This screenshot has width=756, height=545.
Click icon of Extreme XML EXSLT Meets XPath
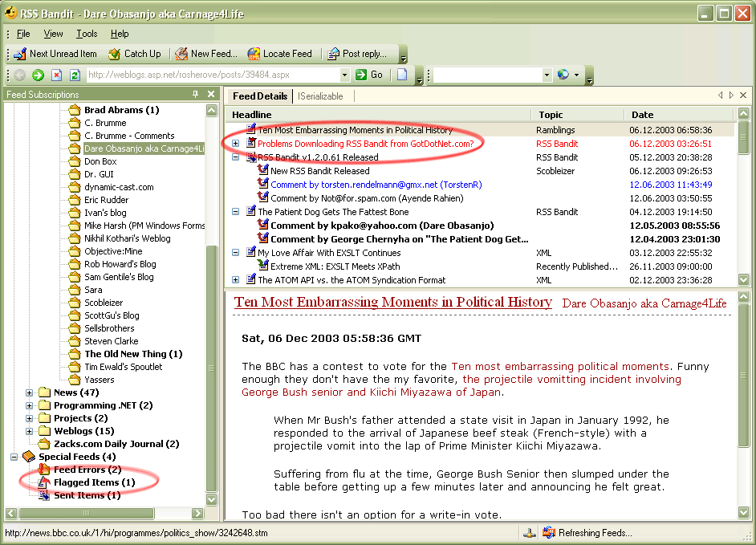262,266
